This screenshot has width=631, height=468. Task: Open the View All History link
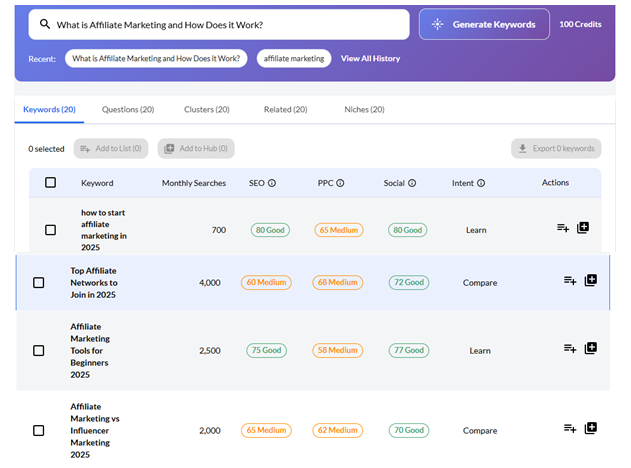click(x=370, y=59)
